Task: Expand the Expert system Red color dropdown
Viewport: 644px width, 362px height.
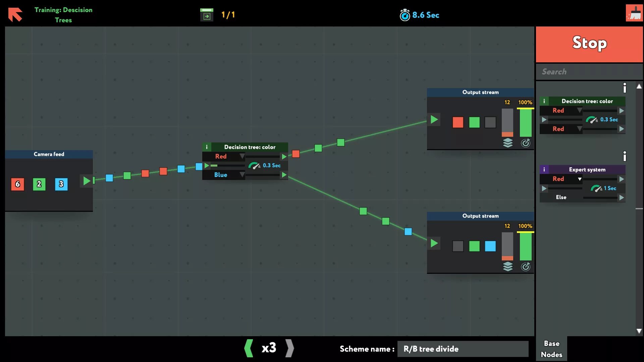Action: point(579,179)
